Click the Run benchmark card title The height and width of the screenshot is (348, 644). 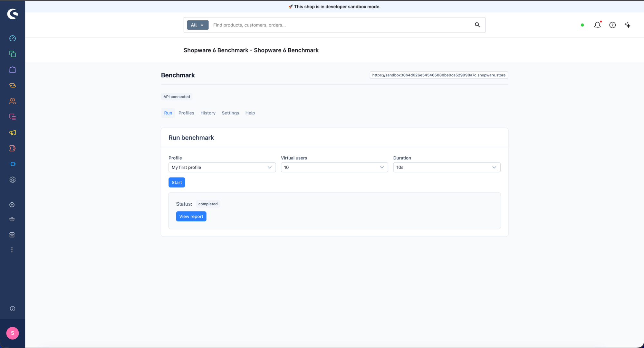click(191, 138)
